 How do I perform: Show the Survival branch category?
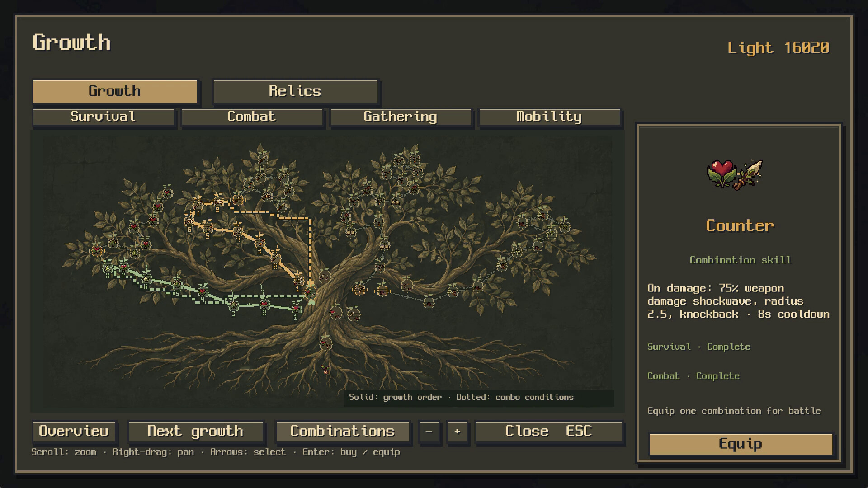(x=103, y=117)
